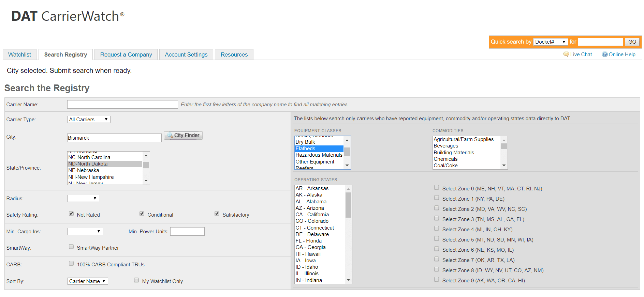
Task: Check Select Zone 2 checkbox
Action: (437, 208)
